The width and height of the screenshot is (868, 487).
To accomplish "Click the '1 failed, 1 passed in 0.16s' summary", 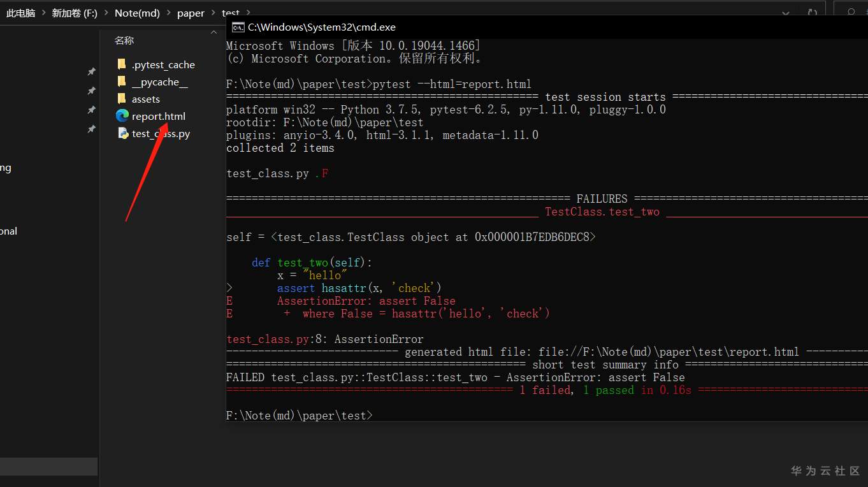I will (x=605, y=390).
